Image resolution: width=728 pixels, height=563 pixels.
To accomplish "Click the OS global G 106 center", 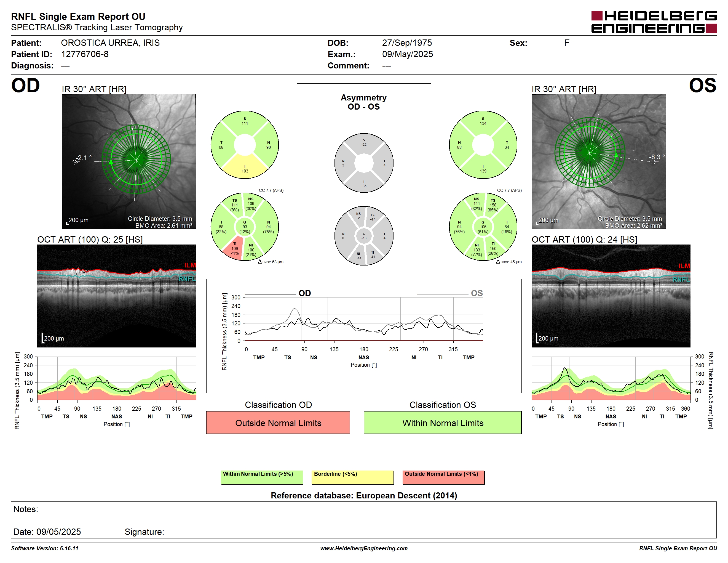I will pos(483,227).
